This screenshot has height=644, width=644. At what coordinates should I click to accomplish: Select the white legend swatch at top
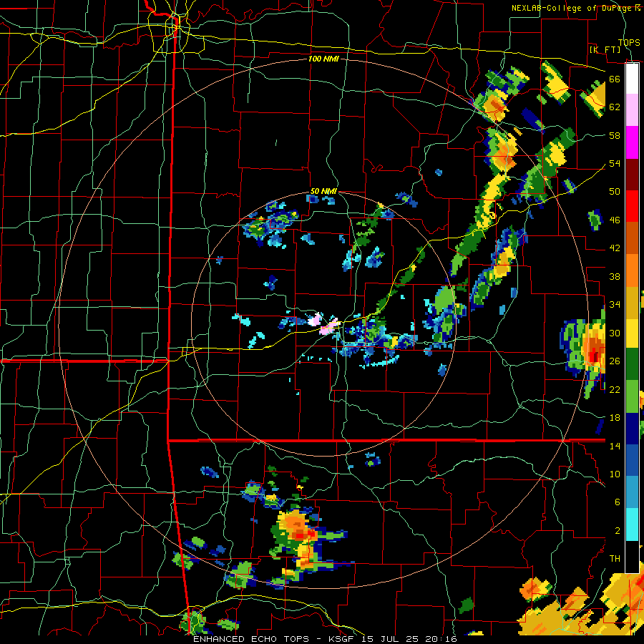[632, 79]
